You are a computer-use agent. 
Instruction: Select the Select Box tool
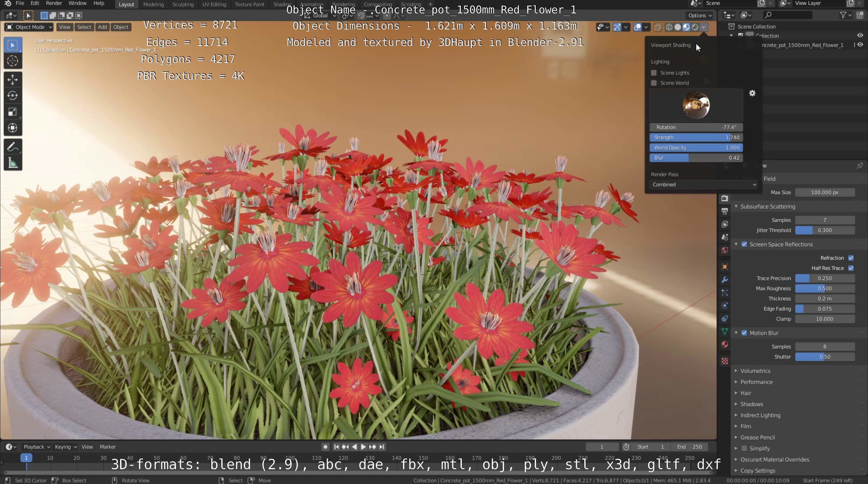(x=13, y=45)
